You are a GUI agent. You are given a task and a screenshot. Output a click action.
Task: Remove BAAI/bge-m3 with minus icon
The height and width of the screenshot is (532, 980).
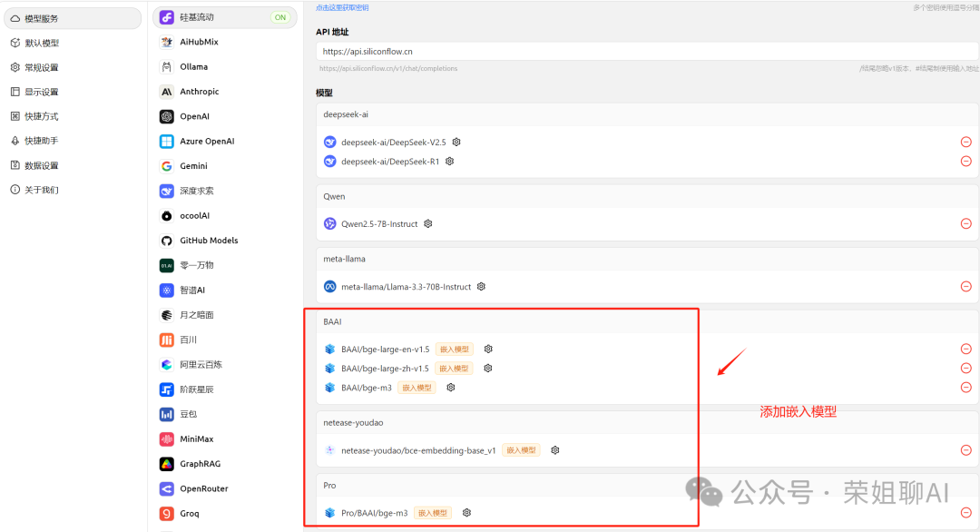point(965,388)
